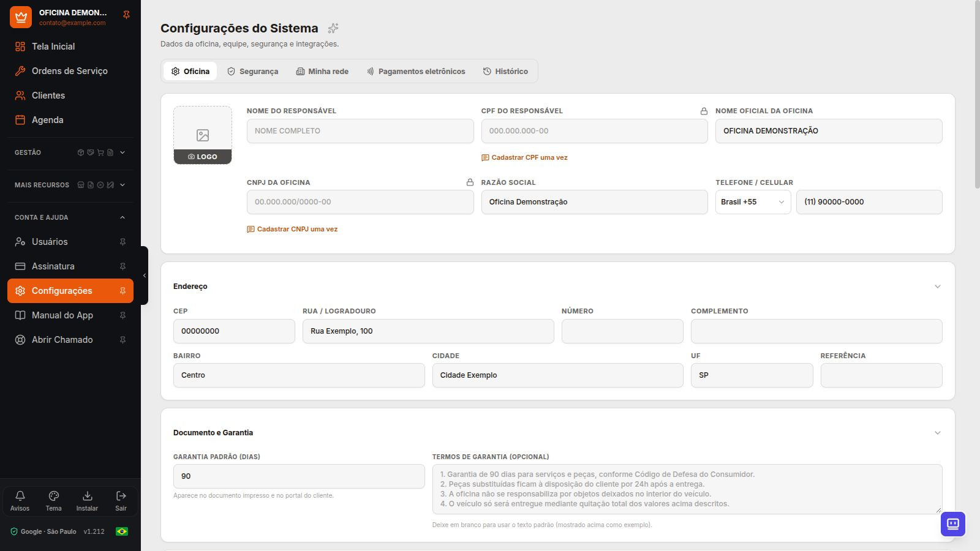Click the Tema palette icon

53,501
